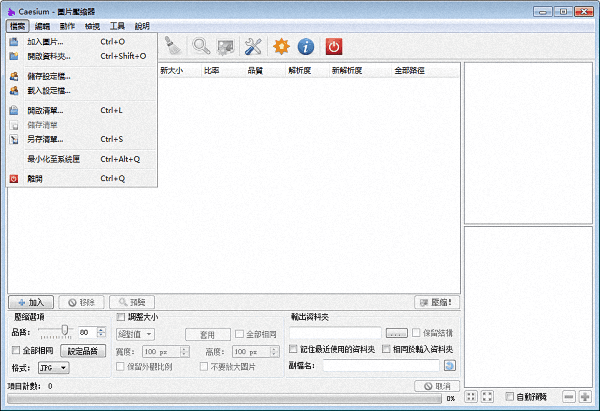
Task: Choose 另存清單... menu entry
Action: [x=81, y=139]
